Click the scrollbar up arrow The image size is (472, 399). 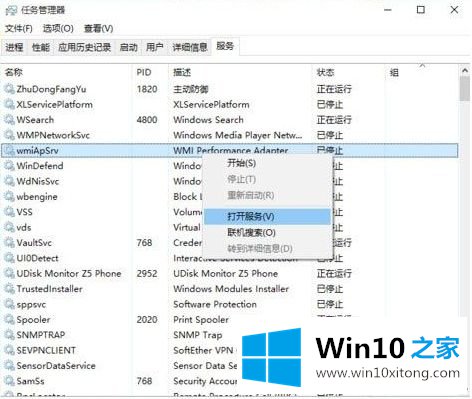coord(465,71)
